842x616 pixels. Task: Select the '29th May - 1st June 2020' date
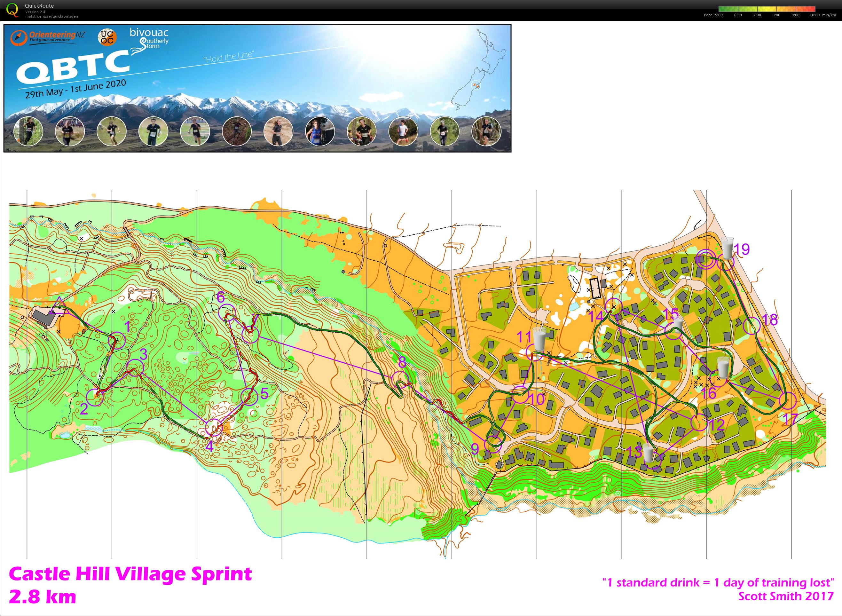(76, 89)
